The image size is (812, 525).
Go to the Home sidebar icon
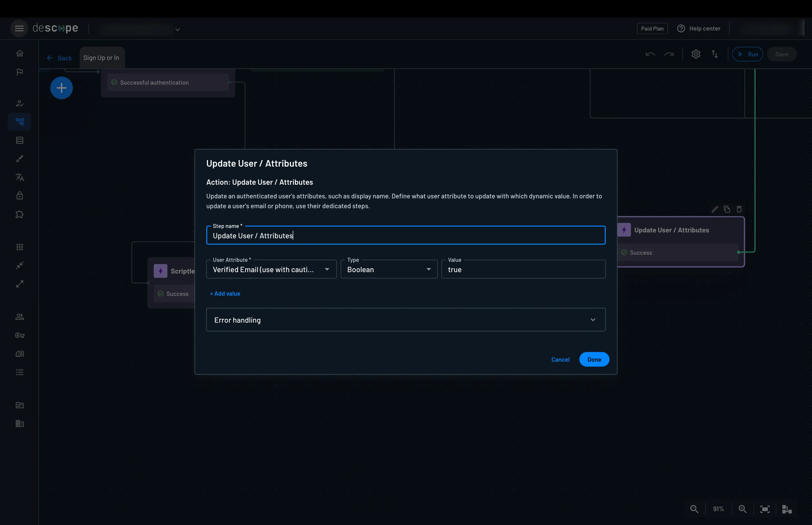point(20,54)
